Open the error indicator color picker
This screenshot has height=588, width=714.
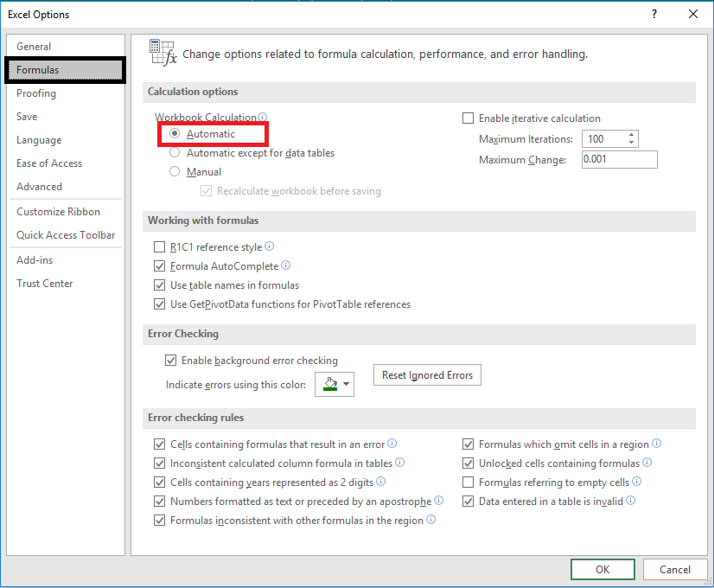click(x=335, y=385)
